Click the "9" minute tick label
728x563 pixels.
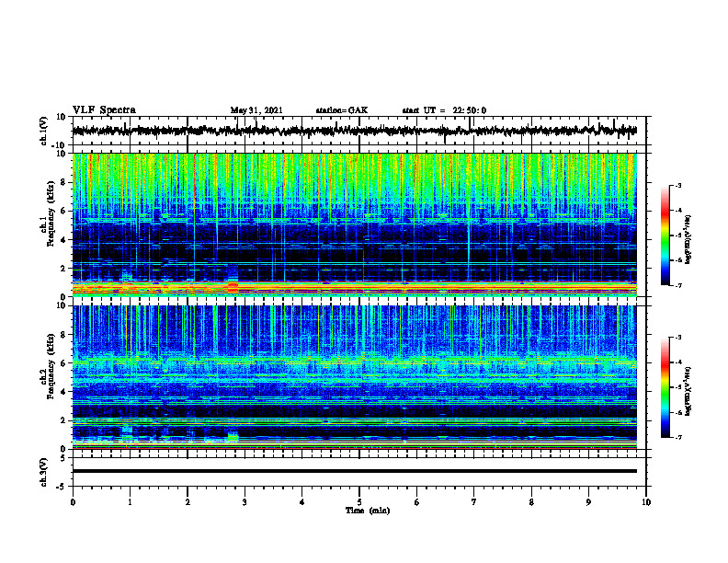coord(588,502)
